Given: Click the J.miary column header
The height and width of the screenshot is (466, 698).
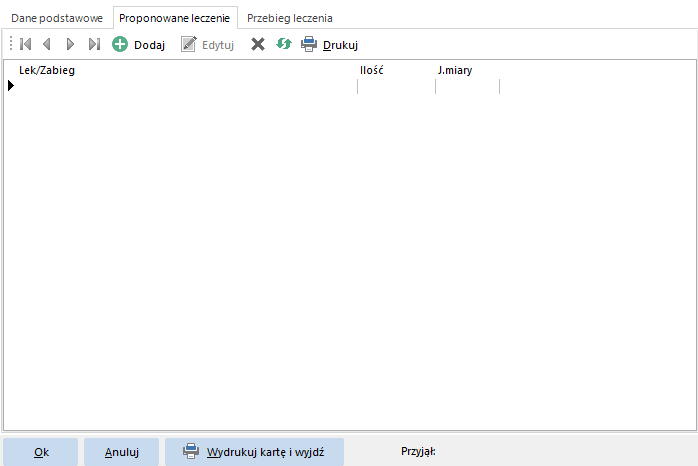Looking at the screenshot, I should click(x=455, y=70).
